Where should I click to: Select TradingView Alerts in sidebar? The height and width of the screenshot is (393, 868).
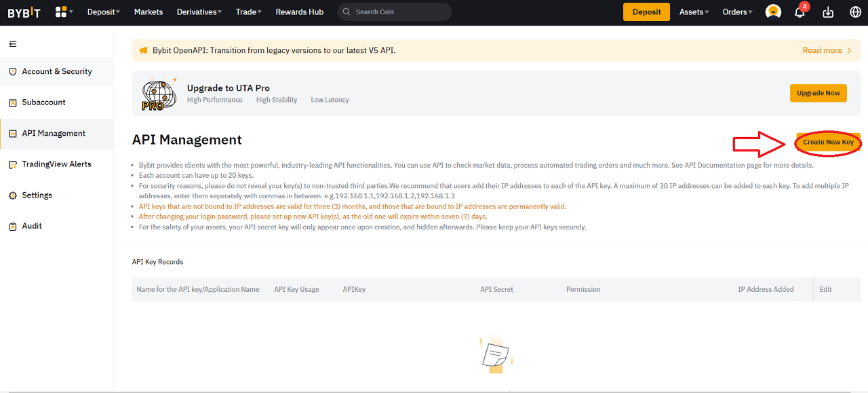[56, 164]
